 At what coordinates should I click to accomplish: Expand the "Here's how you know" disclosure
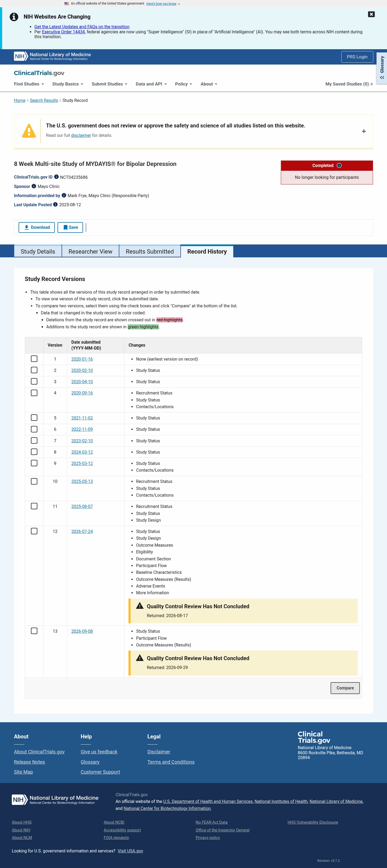coord(163,4)
